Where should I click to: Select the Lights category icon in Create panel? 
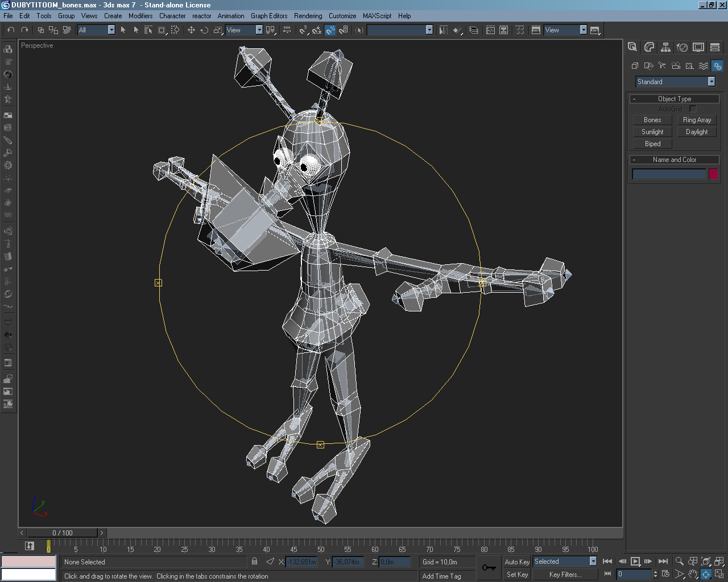pos(662,66)
